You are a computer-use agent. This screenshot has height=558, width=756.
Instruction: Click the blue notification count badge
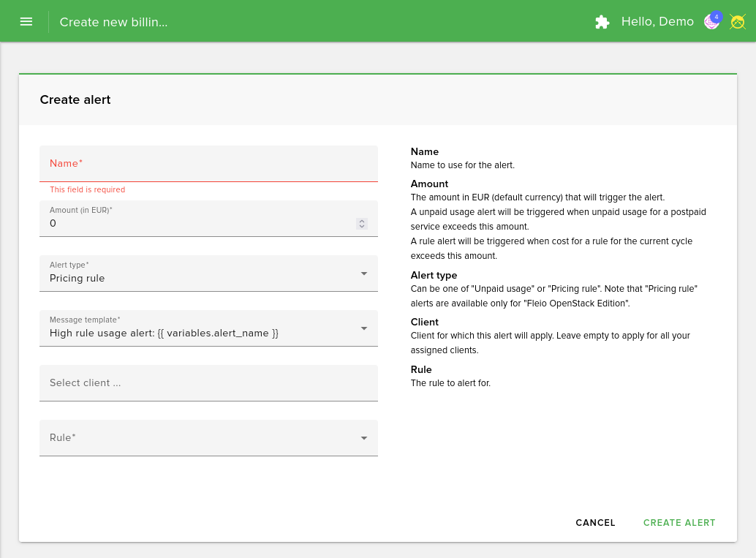(717, 16)
